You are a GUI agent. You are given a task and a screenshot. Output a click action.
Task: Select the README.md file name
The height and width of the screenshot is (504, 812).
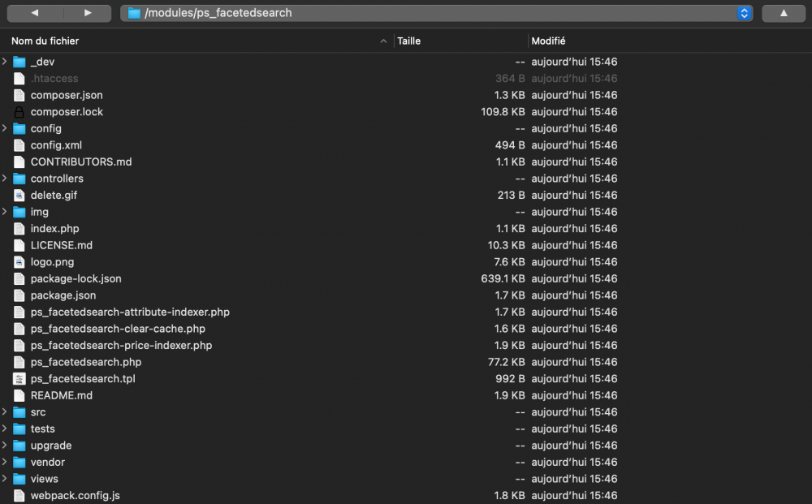(x=61, y=395)
